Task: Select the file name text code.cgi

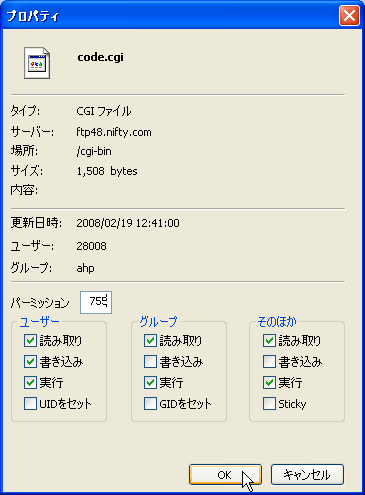Action: pos(100,57)
